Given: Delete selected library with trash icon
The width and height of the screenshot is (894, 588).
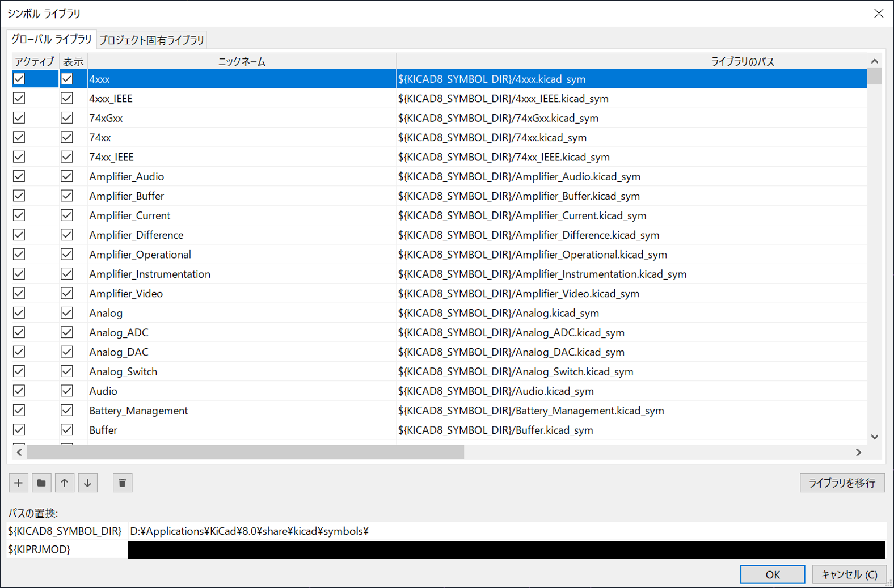Looking at the screenshot, I should 123,483.
